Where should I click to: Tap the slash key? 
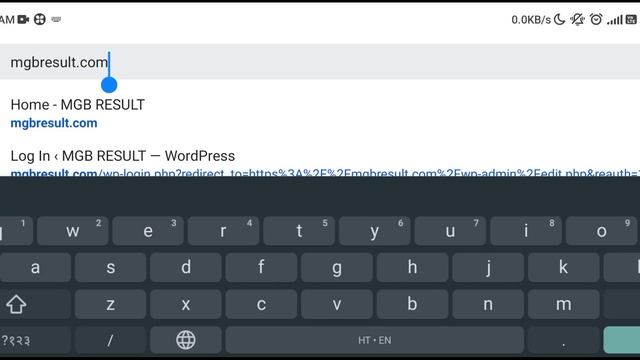point(110,340)
